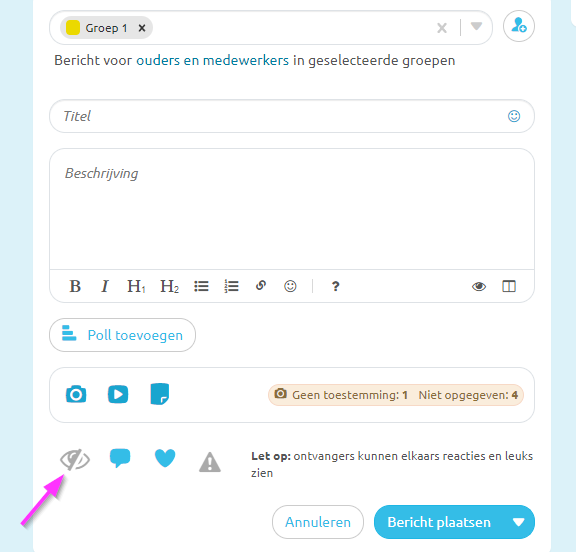This screenshot has width=576, height=552.
Task: Click the Annuleren button
Action: pos(318,522)
